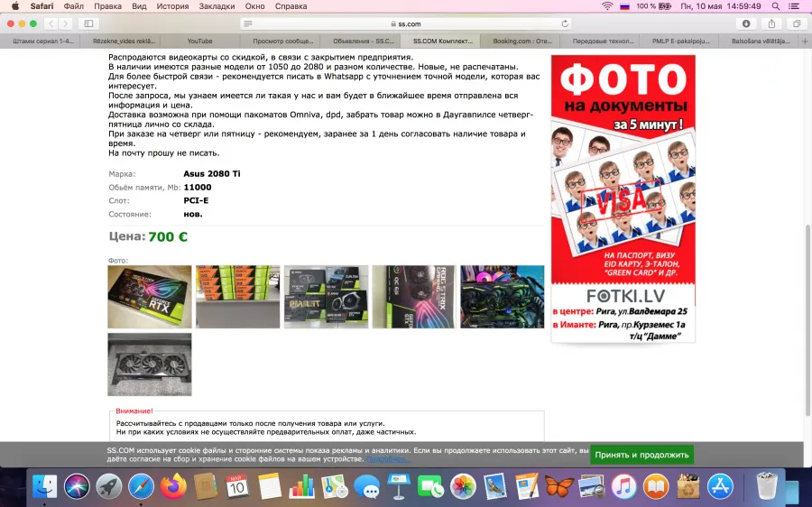Open Russian flag input source menu
Viewport: 812px width, 507px height.
click(x=624, y=6)
